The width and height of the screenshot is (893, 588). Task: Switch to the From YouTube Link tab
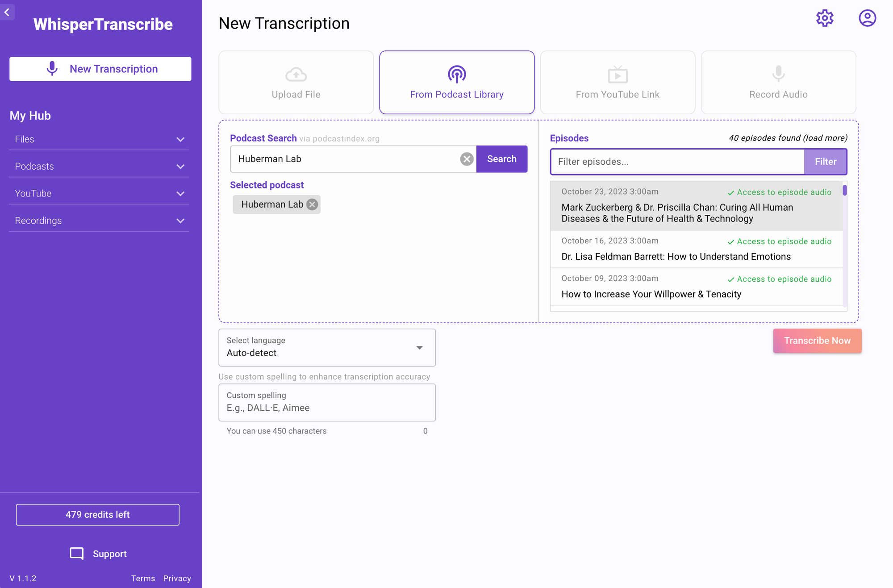point(618,82)
